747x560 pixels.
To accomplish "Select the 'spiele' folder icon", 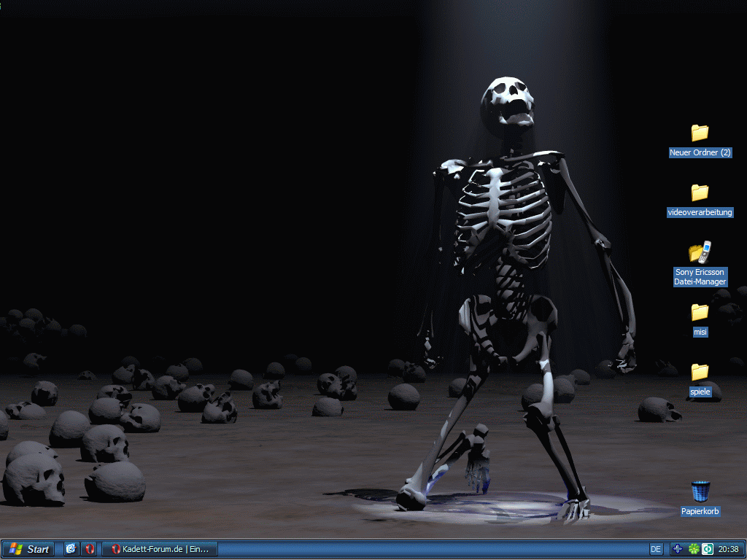I will pos(700,372).
